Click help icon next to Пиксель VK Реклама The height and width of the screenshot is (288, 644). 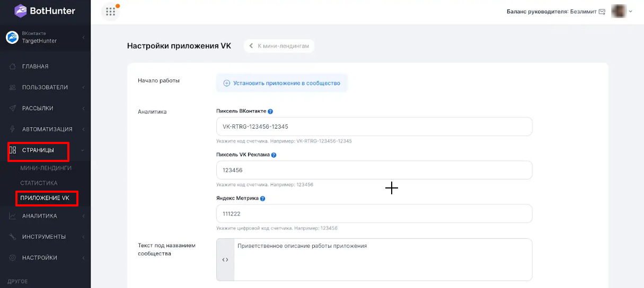pyautogui.click(x=274, y=155)
